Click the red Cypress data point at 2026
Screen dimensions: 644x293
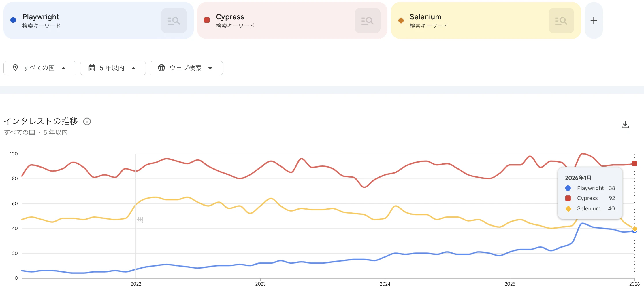pyautogui.click(x=634, y=164)
